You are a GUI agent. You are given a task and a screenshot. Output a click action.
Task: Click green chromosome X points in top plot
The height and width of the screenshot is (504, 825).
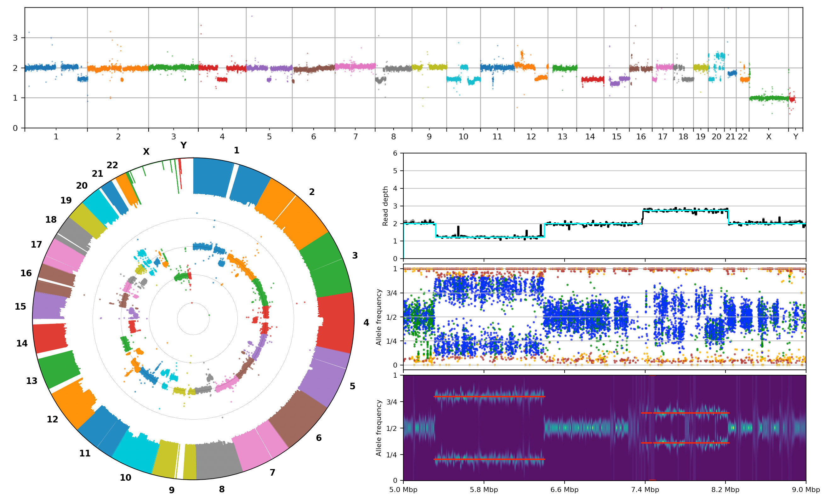coord(768,98)
